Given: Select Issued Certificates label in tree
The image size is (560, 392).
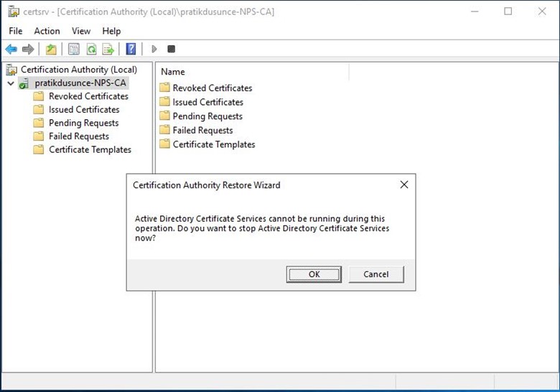Looking at the screenshot, I should (84, 110).
